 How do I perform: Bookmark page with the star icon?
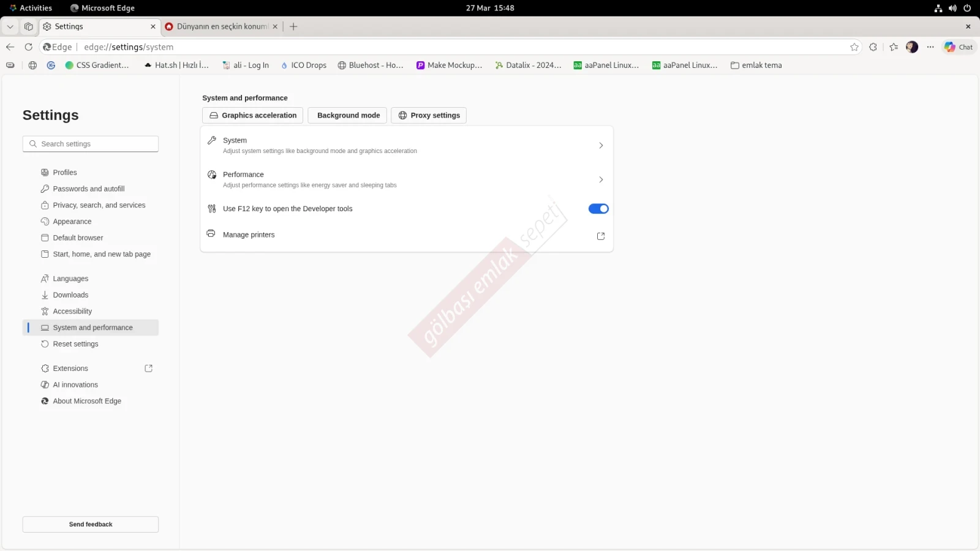pyautogui.click(x=854, y=47)
